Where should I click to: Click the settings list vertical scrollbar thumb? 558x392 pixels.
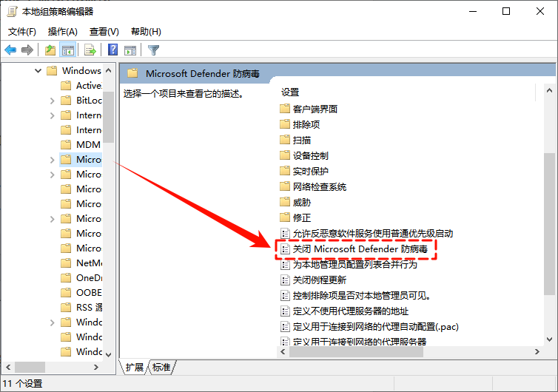pos(549,224)
